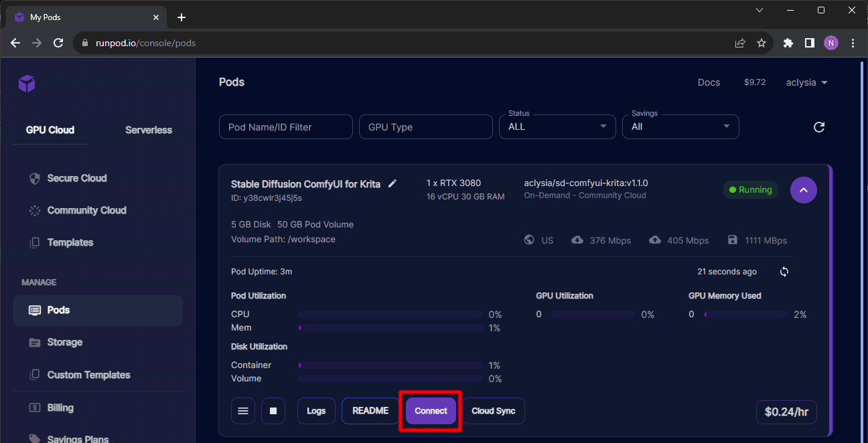Screen dimensions: 868x443
Task: Open the Status ALL dropdown
Action: (557, 126)
